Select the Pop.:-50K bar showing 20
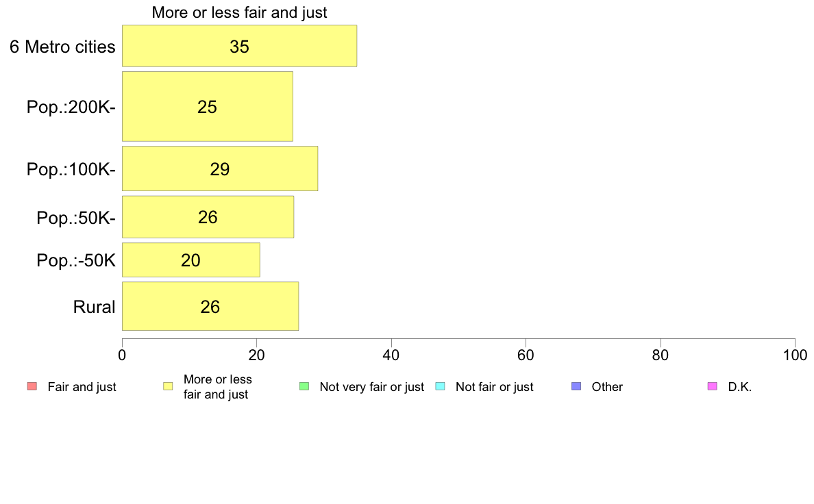814x504 pixels. (x=191, y=260)
